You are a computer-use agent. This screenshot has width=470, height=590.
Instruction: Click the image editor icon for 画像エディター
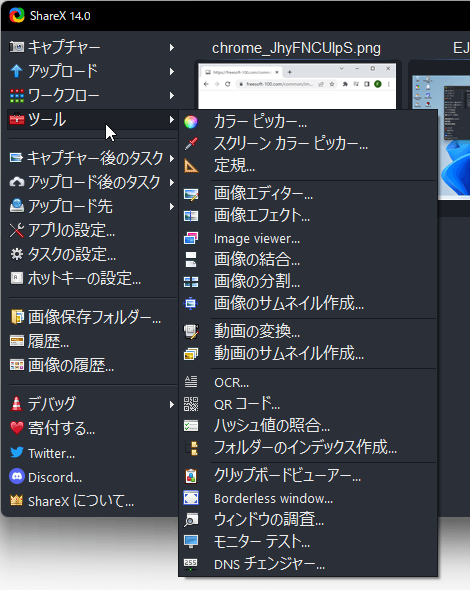click(191, 194)
